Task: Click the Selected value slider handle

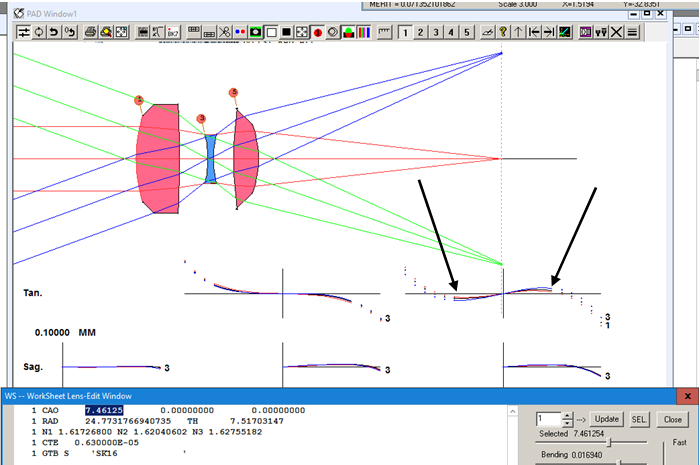Action: point(609,442)
